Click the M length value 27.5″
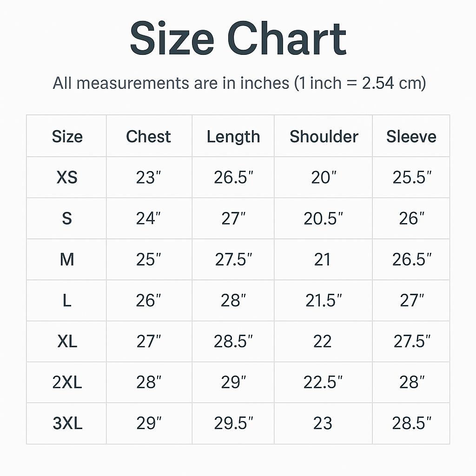476x476 pixels. click(233, 259)
